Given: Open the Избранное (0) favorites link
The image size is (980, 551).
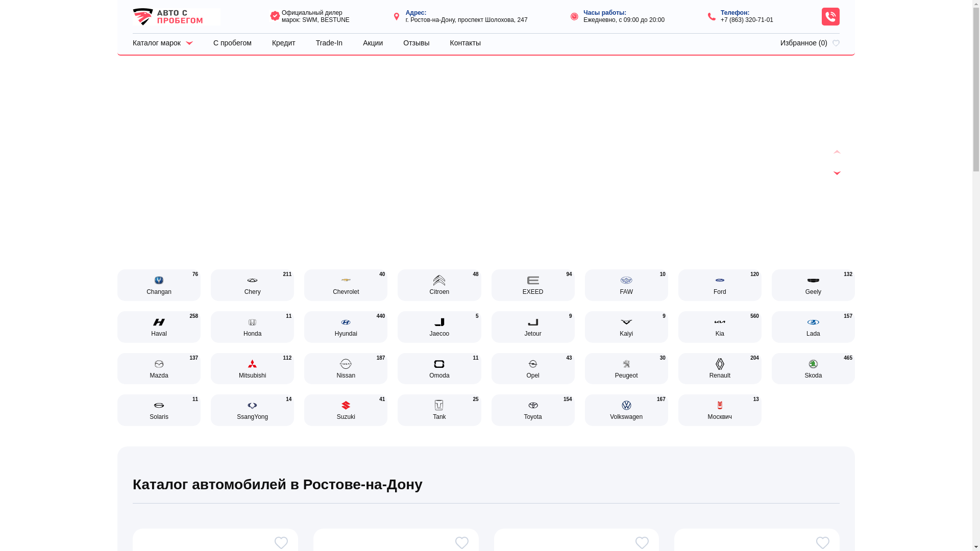Looking at the screenshot, I should (x=810, y=43).
